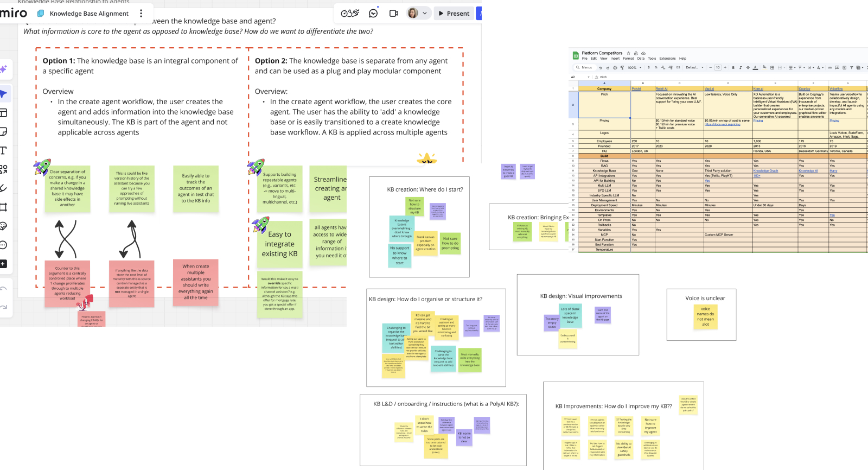The height and width of the screenshot is (470, 868).
Task: Open the stickers and emoji tool
Action: click(3, 226)
